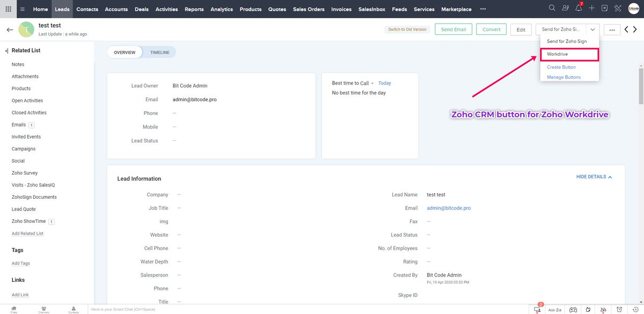Click Ask Zia in bottom bar
Screen dimensions: 644x314
(x=555, y=310)
